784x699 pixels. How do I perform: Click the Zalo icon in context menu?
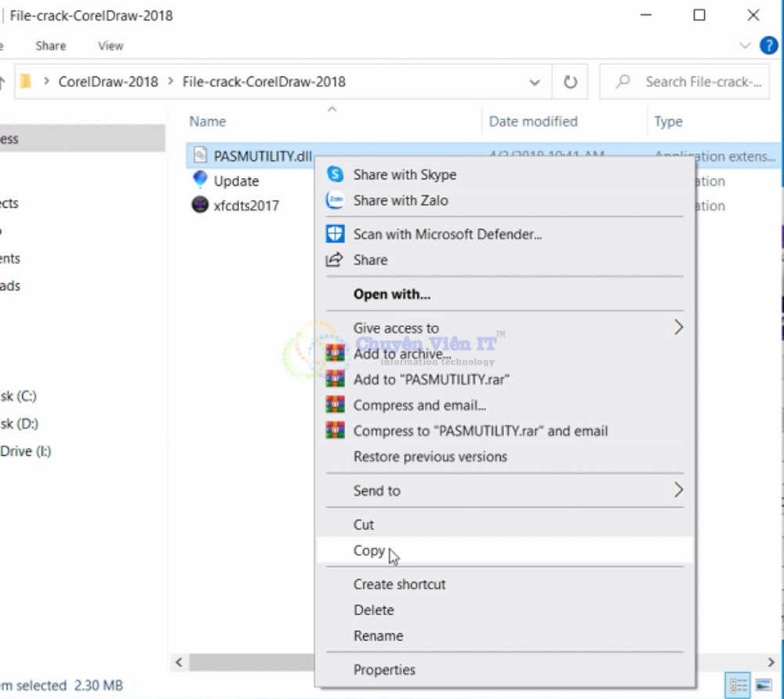click(336, 200)
